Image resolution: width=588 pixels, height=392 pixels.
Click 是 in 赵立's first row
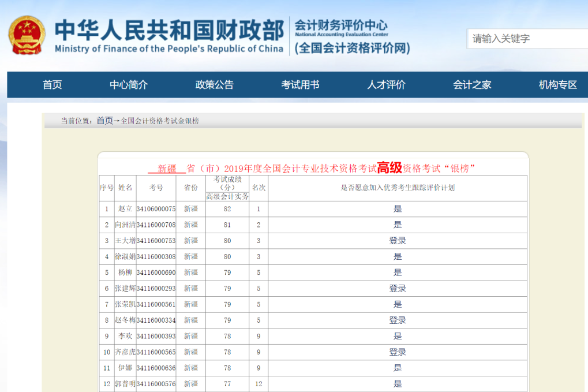(398, 209)
